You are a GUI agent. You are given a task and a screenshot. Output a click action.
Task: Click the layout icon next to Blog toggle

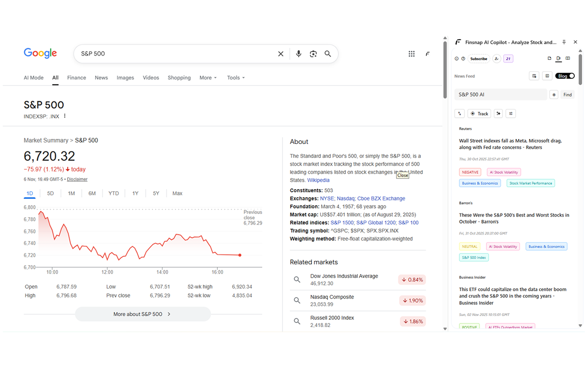[x=547, y=76]
